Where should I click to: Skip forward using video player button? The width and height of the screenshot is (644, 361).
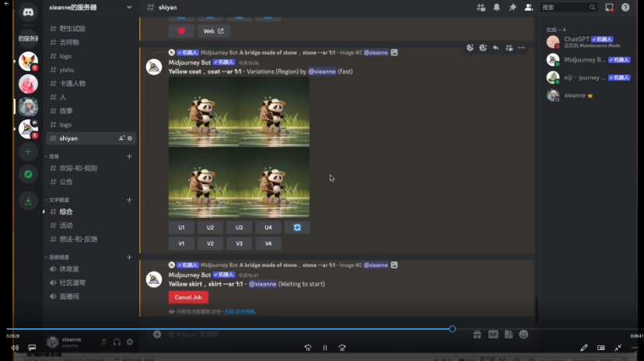[x=342, y=348]
